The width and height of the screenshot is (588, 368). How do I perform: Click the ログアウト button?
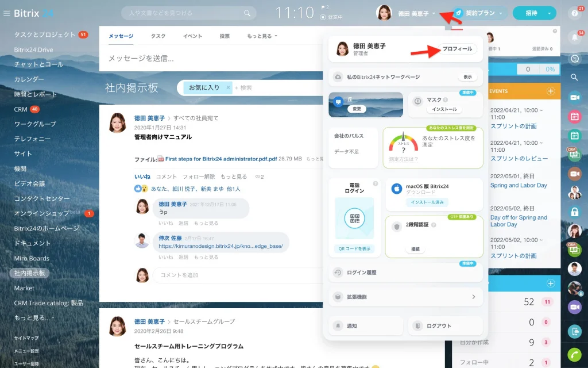[x=445, y=326]
